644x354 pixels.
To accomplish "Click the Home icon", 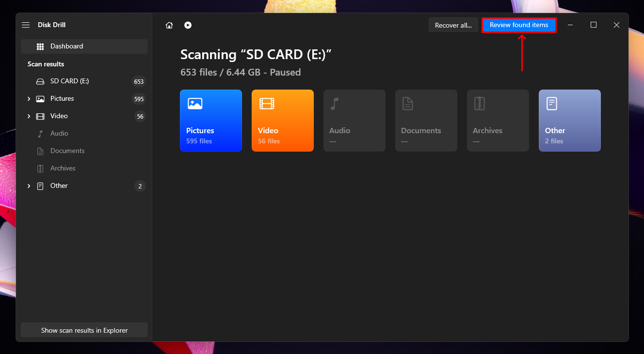I will 169,25.
